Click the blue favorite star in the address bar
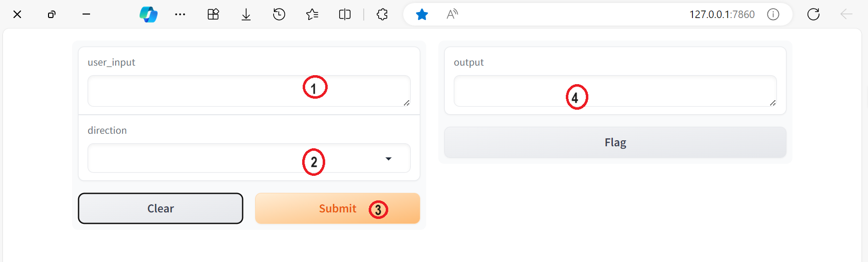Screen dimensions: 868x262 [x=422, y=15]
